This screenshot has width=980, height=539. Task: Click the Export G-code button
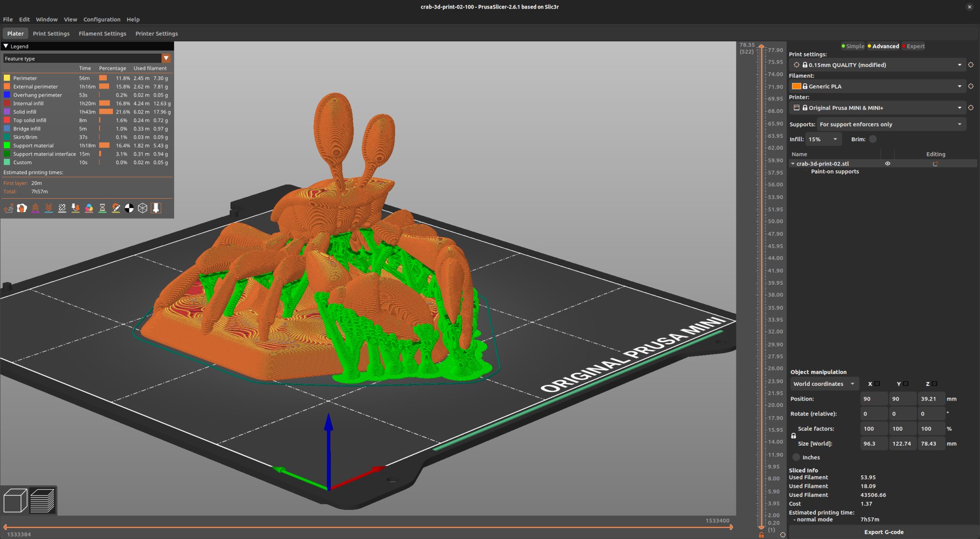[x=883, y=532]
